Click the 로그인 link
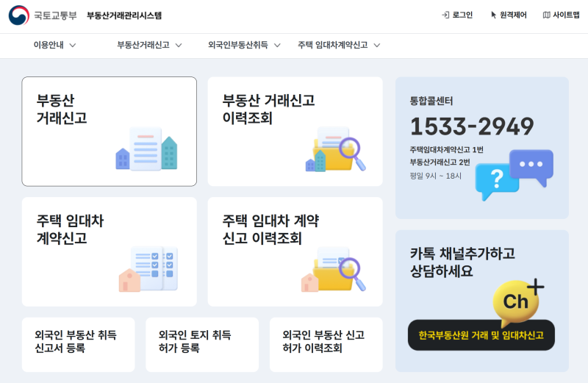The width and height of the screenshot is (588, 383). point(457,15)
